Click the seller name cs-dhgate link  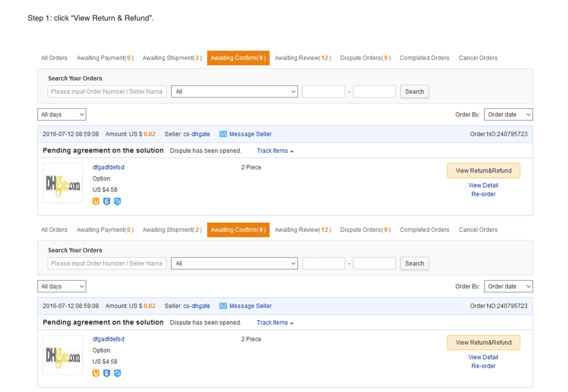[197, 134]
